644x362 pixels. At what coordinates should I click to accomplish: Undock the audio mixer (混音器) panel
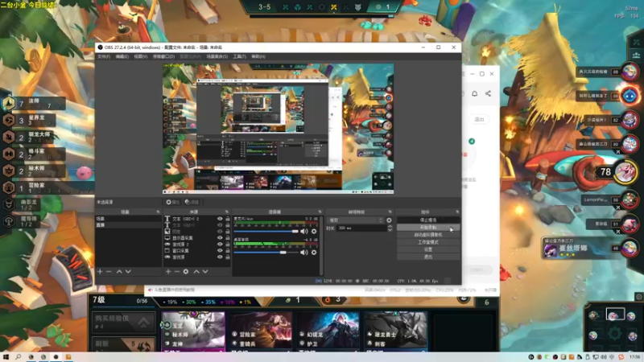[320, 212]
